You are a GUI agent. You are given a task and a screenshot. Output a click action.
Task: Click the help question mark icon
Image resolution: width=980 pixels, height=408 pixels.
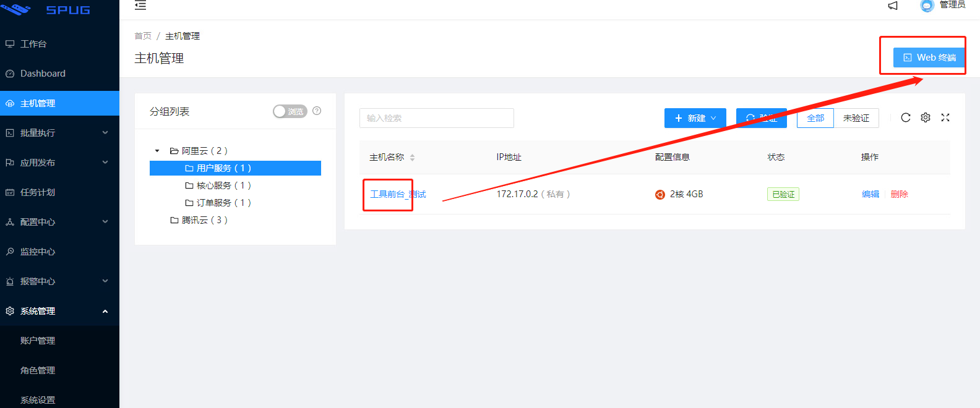coord(317,111)
